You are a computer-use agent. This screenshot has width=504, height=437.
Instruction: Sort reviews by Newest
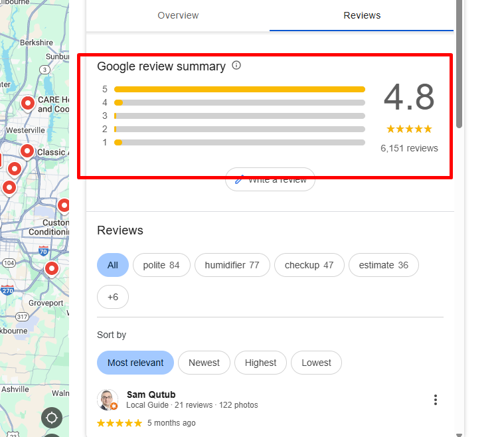204,363
